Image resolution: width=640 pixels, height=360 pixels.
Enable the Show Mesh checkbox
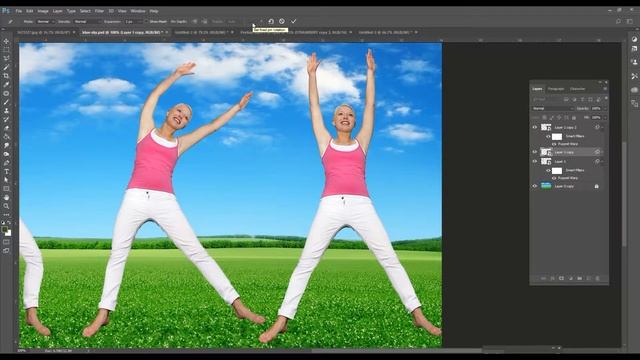pos(147,22)
